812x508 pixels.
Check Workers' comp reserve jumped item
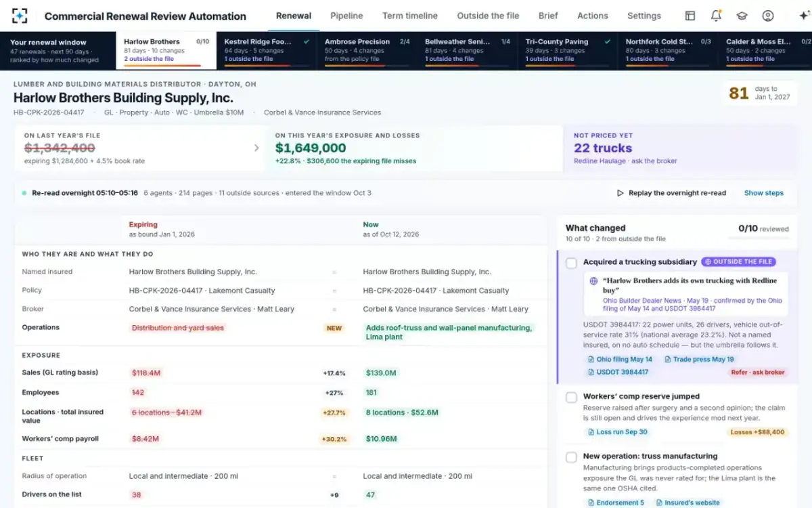pos(571,398)
